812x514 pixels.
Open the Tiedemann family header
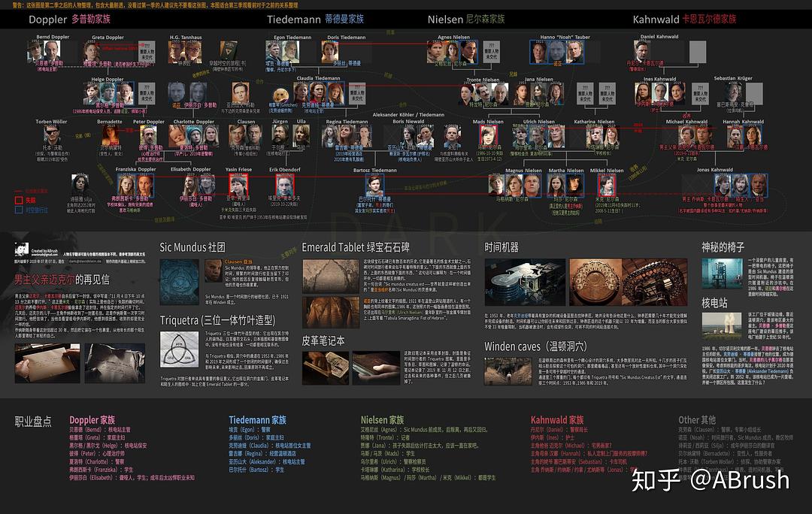(315, 20)
